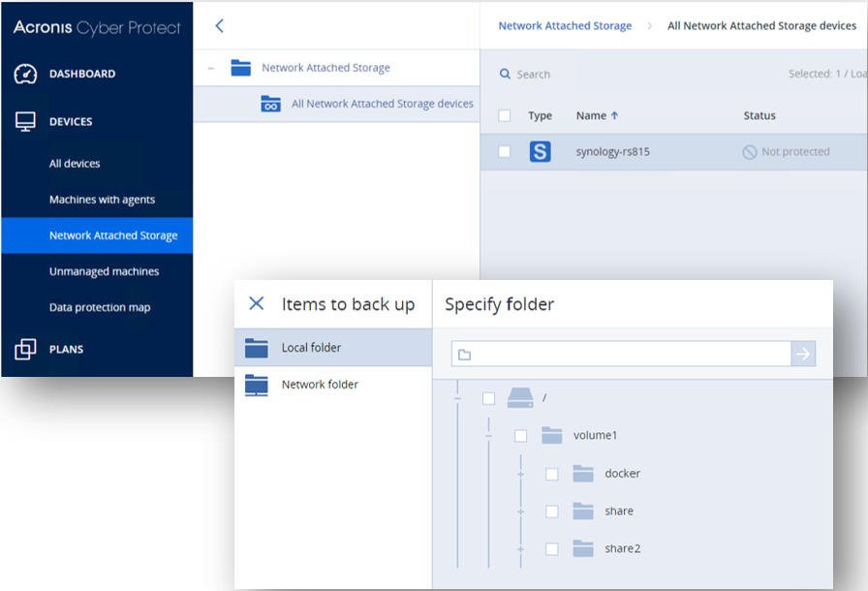Check the synology-rs815 row checkbox
Image resolution: width=868 pixels, height=591 pixels.
pyautogui.click(x=505, y=151)
